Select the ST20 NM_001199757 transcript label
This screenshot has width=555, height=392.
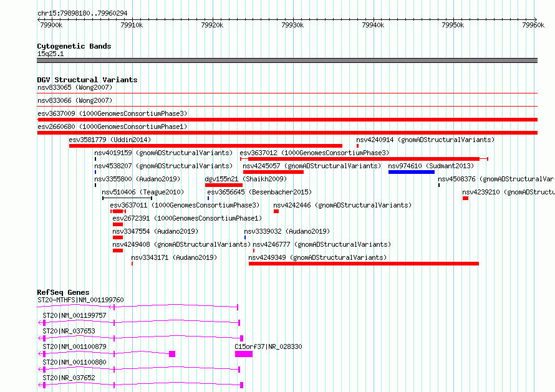point(74,315)
